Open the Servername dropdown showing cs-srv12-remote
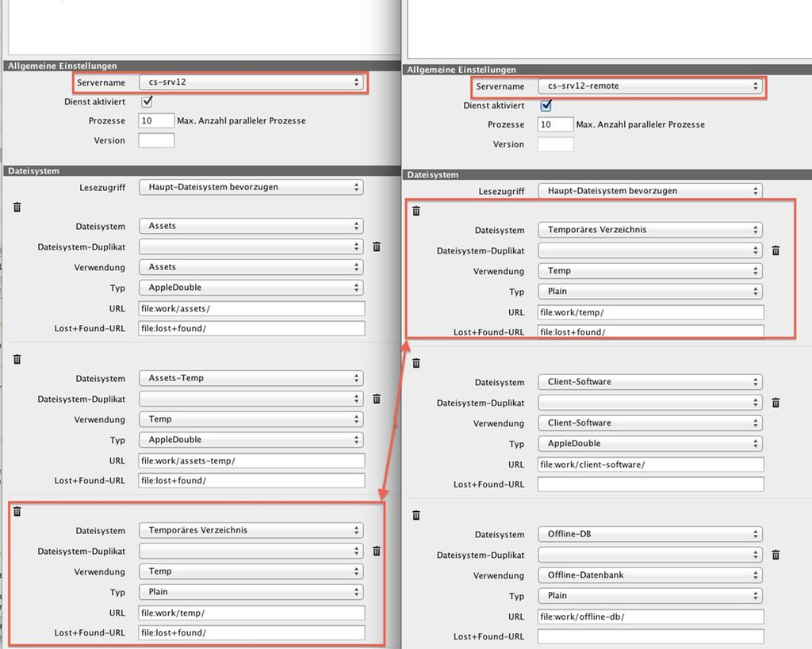This screenshot has height=649, width=812. (650, 86)
